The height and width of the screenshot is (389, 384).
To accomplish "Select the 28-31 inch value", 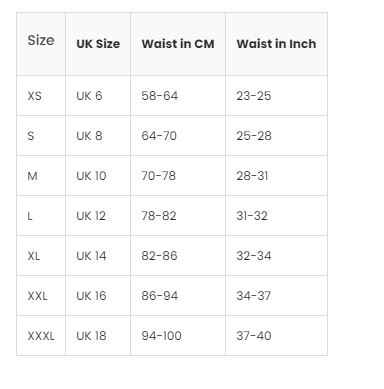I will point(252,176).
